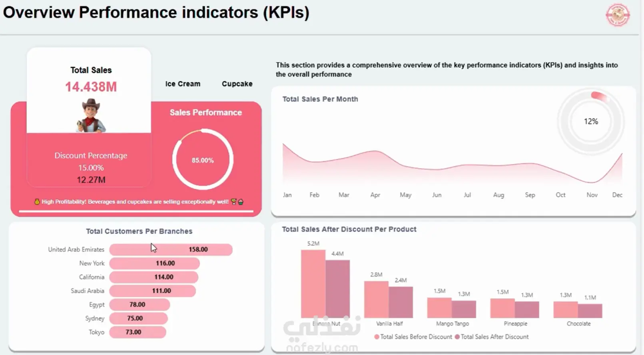Click the Banana Nut 5.2M bar
Screen dimensions: 644x355
tap(313, 284)
